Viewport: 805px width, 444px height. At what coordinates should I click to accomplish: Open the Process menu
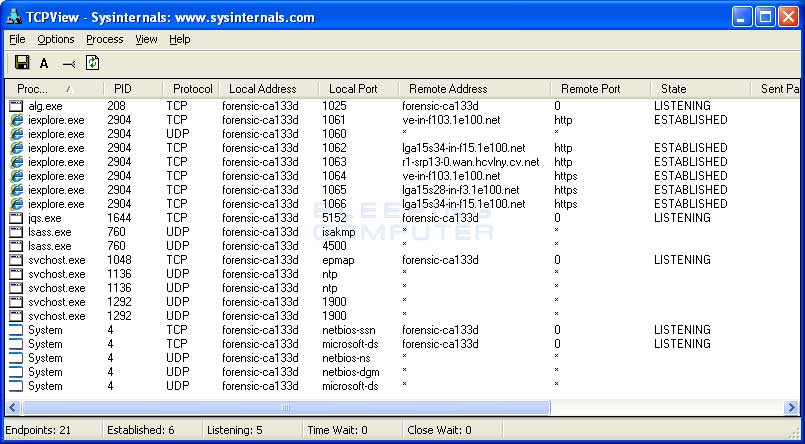[105, 40]
